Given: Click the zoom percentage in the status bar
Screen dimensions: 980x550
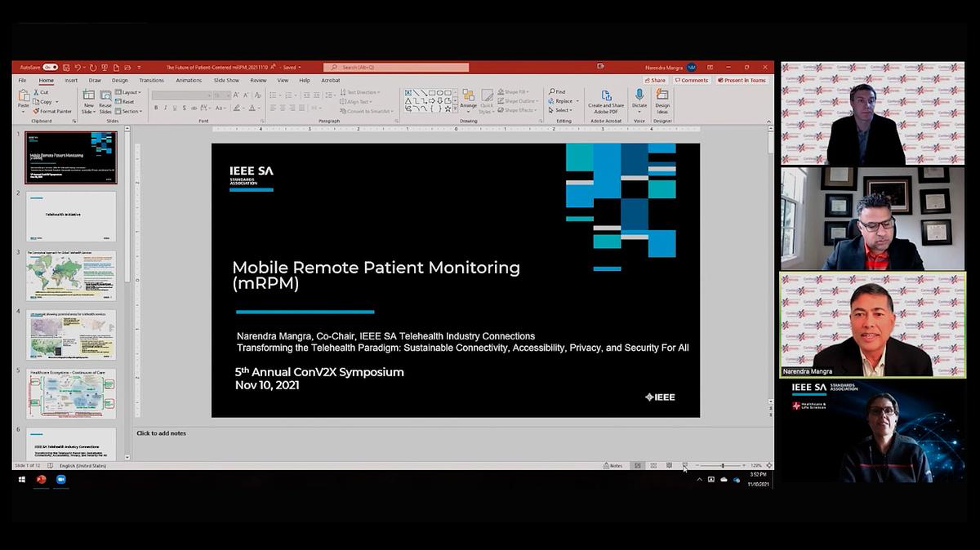Looking at the screenshot, I should [757, 465].
